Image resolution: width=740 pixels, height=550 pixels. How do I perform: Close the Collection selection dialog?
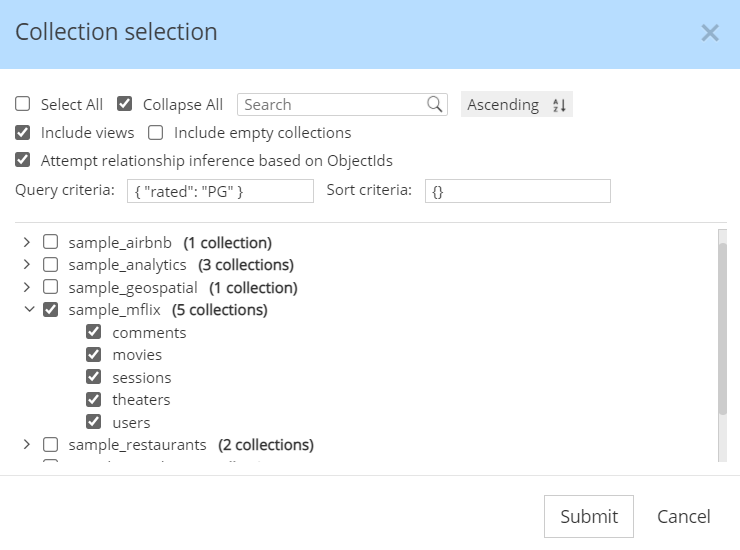710,33
